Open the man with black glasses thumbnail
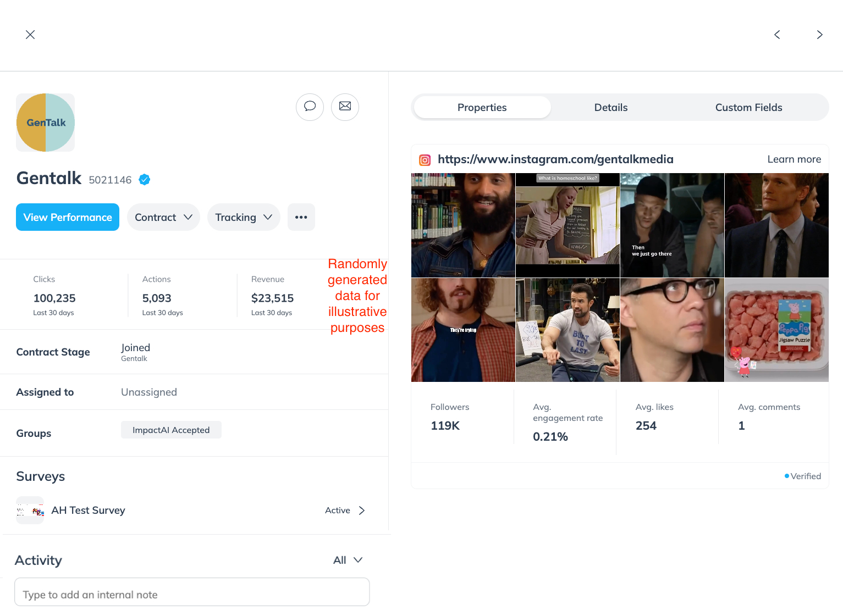 coord(672,330)
